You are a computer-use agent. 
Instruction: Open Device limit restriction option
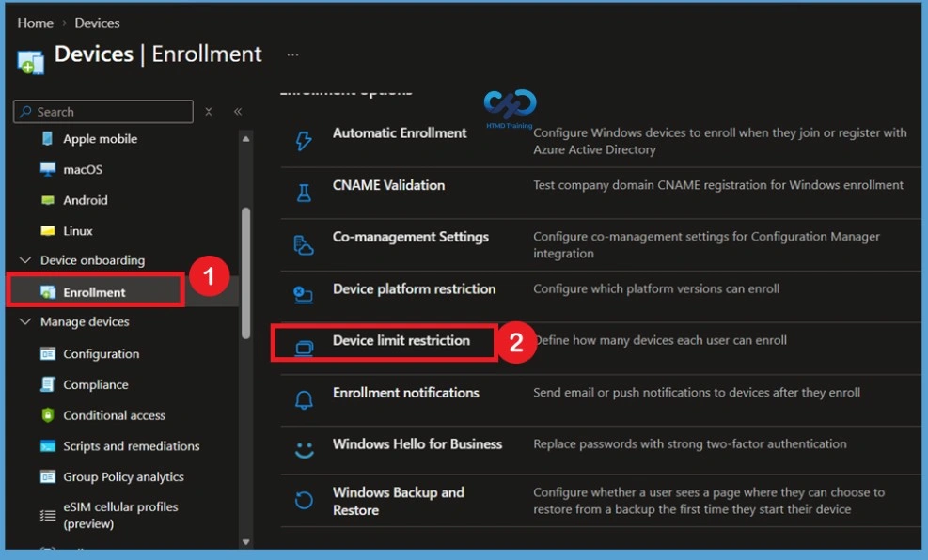click(x=401, y=341)
